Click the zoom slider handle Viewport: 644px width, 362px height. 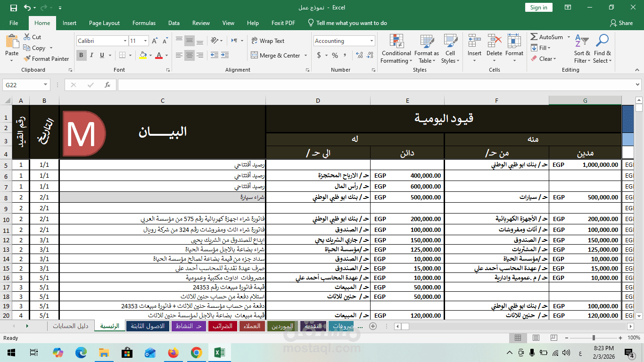594,338
